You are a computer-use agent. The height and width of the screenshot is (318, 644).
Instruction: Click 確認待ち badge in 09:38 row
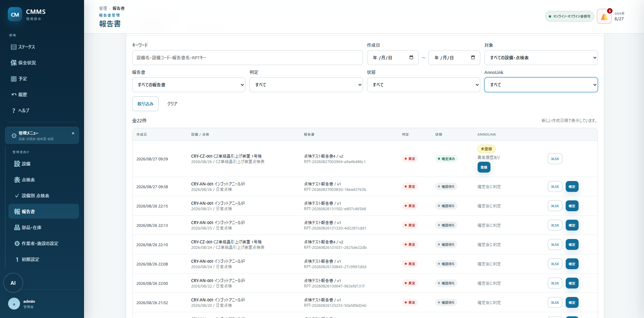click(446, 186)
